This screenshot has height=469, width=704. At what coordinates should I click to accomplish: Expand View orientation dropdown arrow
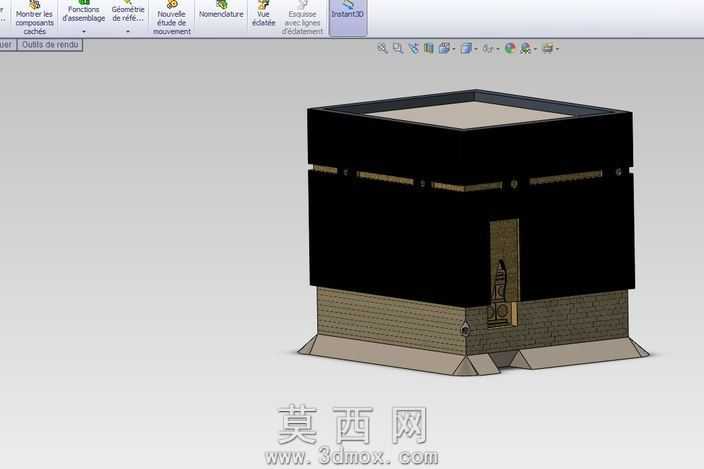click(453, 49)
